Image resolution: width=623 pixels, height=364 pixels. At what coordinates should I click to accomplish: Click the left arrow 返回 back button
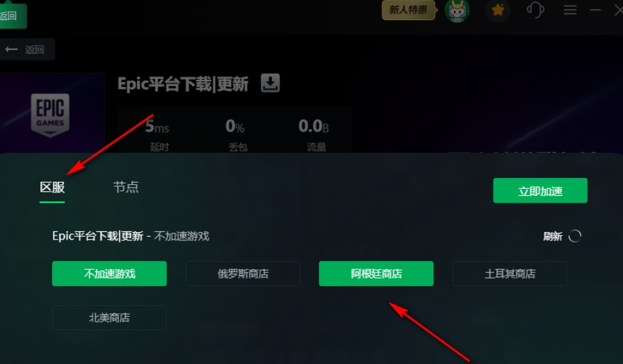click(x=27, y=49)
